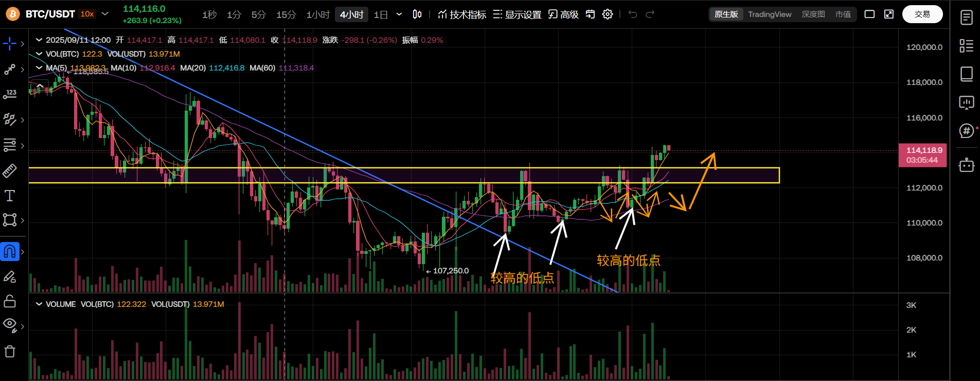Image resolution: width=980 pixels, height=381 pixels.
Task: Select the text annotation tool
Action: point(10,196)
